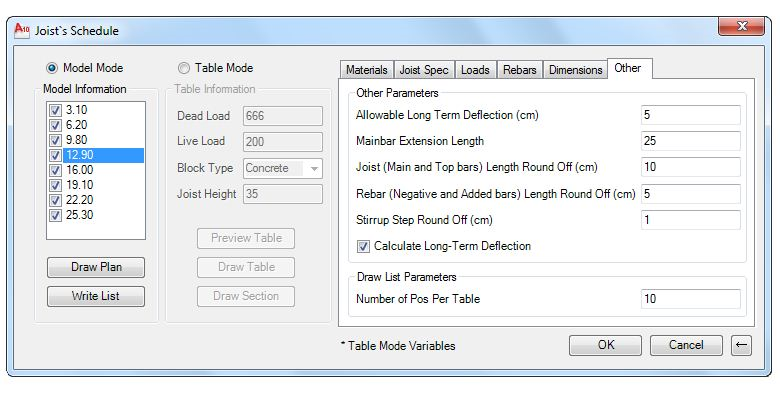
Task: Click the Stirrup Step Round Off field
Action: 690,220
